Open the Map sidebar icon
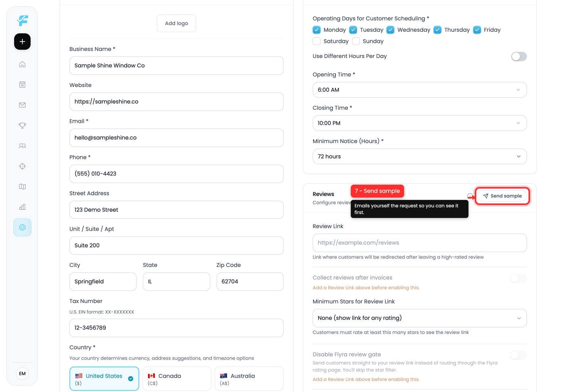 coord(22,186)
